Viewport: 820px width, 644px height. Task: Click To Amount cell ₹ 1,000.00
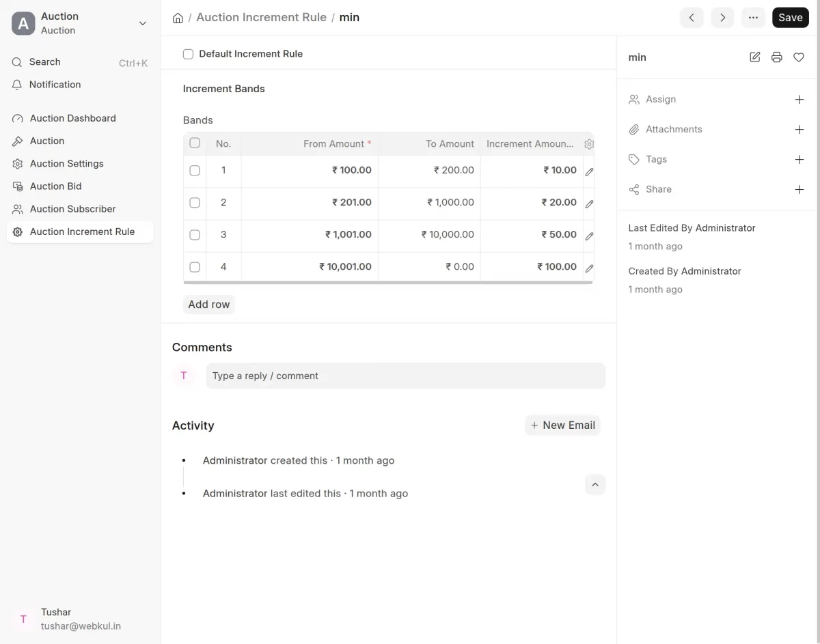(x=429, y=202)
